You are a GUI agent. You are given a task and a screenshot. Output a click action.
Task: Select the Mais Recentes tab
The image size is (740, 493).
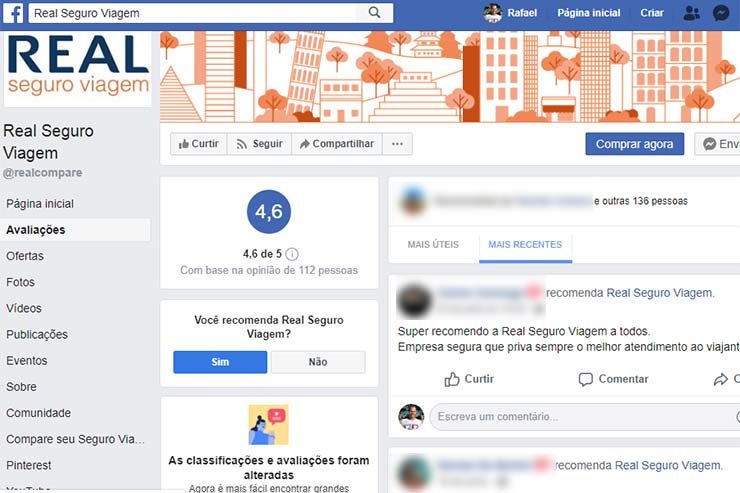525,245
